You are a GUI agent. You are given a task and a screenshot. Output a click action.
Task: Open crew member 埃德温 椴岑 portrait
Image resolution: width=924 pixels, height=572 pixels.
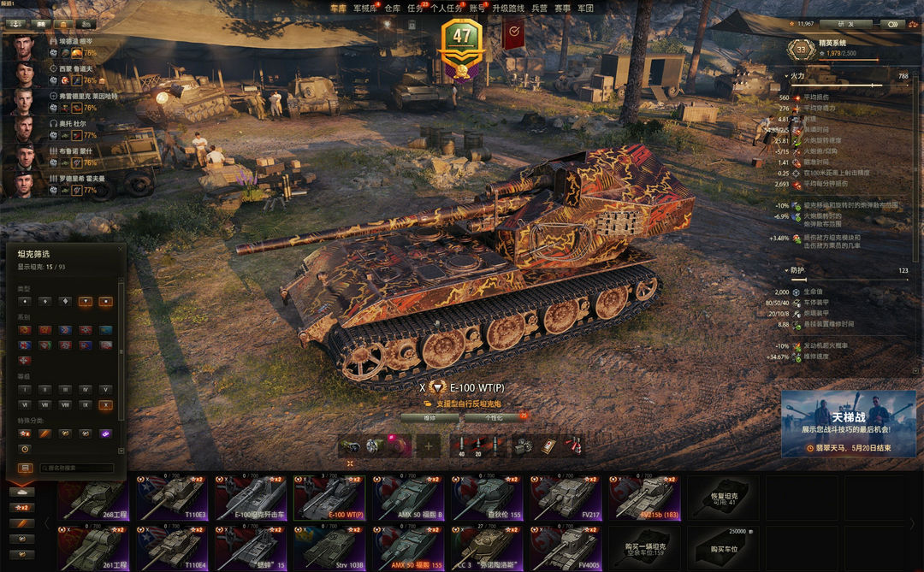(x=24, y=48)
